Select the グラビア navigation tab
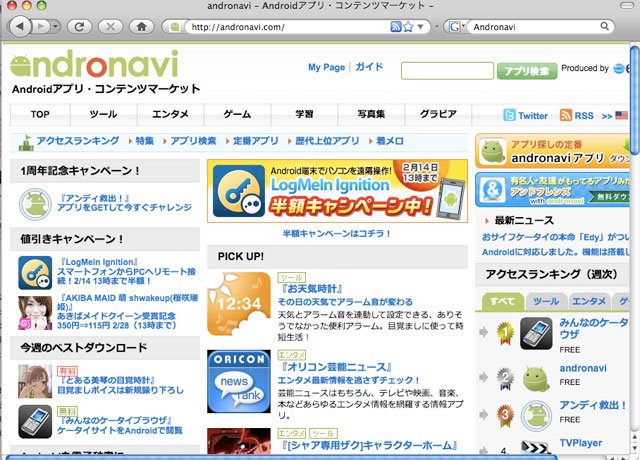The height and width of the screenshot is (460, 640). [x=438, y=114]
